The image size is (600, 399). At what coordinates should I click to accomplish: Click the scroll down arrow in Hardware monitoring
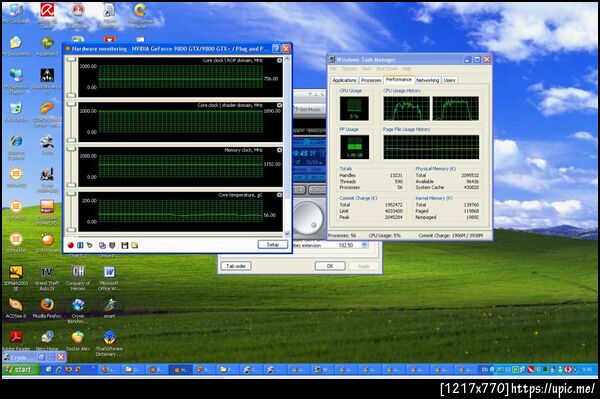287,233
